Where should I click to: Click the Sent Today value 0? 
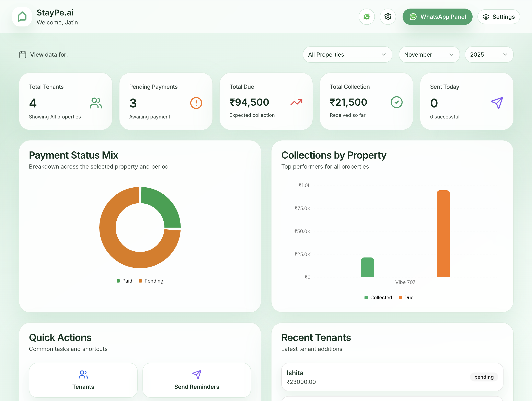434,103
